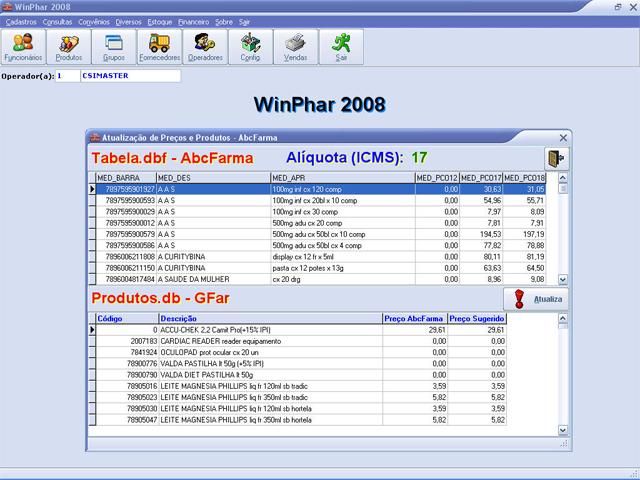Open the Produtos toolbar icon
Screen dimensions: 640x480
click(69, 47)
